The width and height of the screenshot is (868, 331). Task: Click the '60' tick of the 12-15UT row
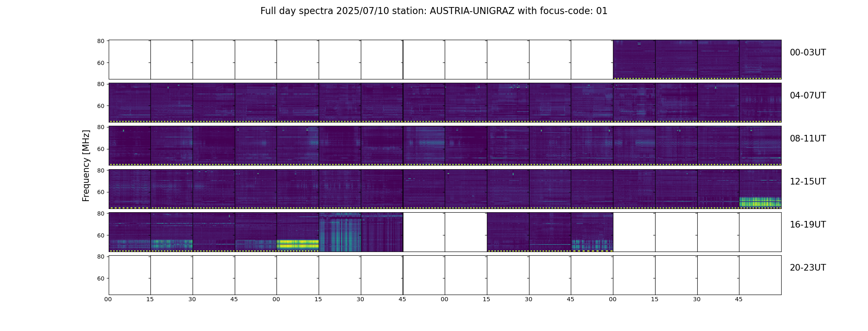[100, 192]
